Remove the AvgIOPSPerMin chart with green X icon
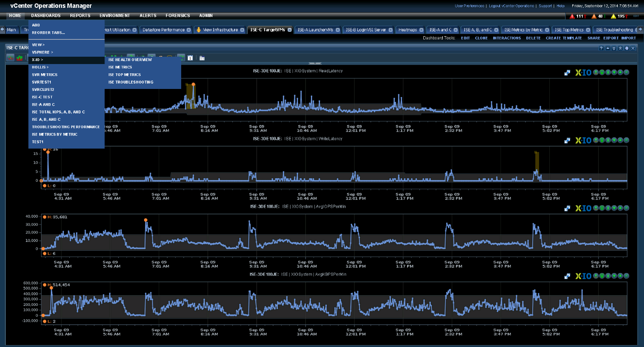 point(626,208)
